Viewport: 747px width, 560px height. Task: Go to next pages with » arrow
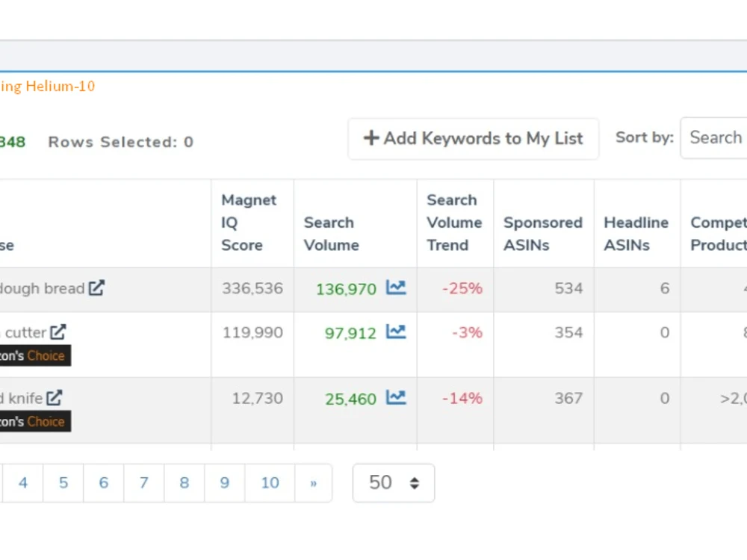pos(314,483)
